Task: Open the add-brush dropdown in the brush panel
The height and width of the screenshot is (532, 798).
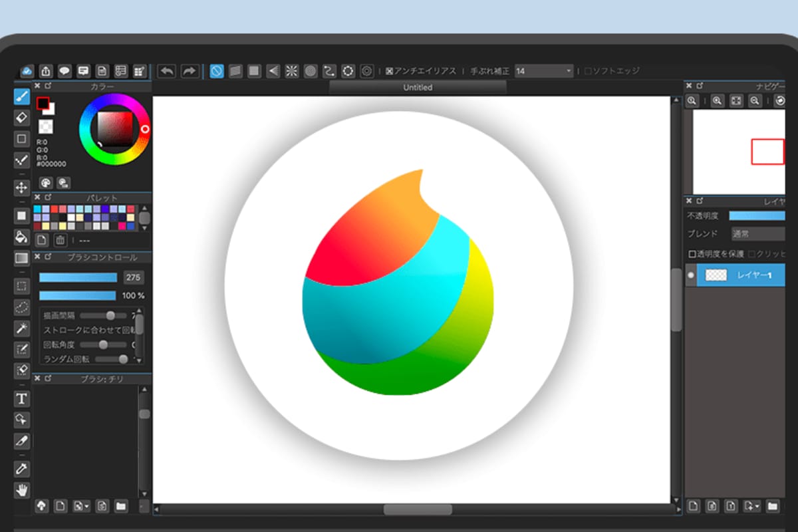Action: tap(82, 507)
